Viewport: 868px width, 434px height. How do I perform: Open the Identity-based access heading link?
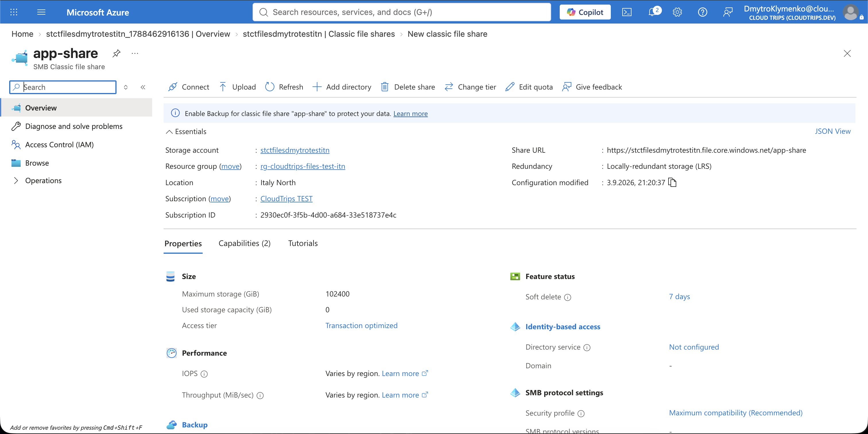(x=563, y=327)
